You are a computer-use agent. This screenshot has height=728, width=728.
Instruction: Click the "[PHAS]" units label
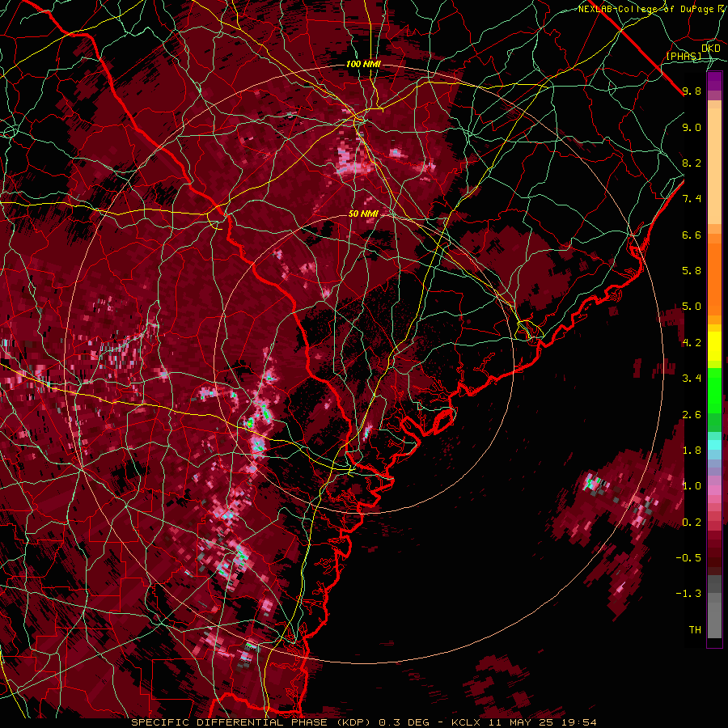[x=684, y=56]
